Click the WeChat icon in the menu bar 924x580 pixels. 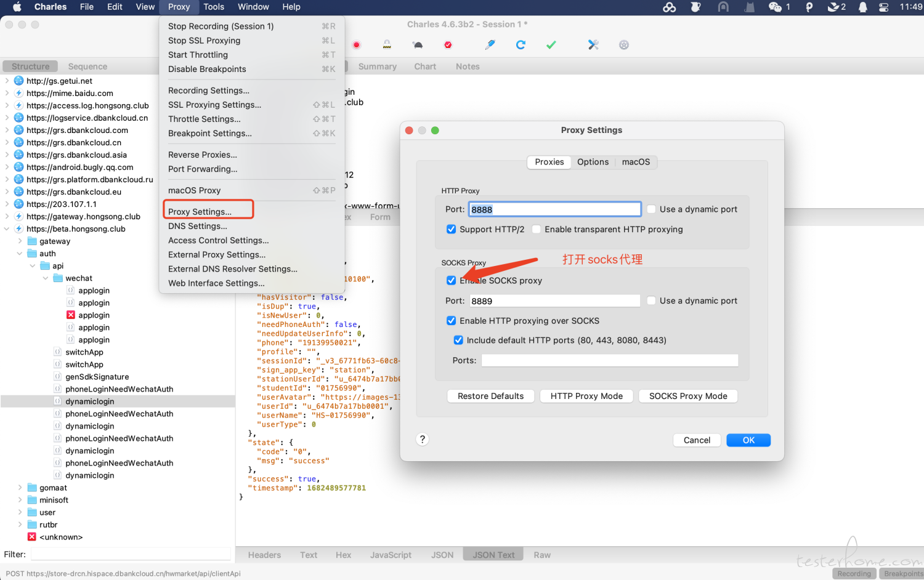click(x=775, y=7)
